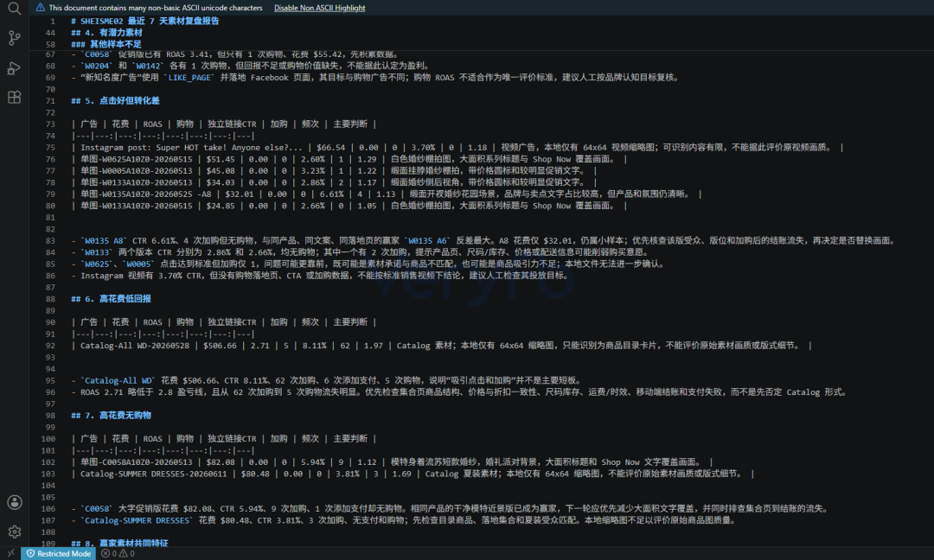Select line number 92 in the gutter
934x560 pixels.
point(50,346)
